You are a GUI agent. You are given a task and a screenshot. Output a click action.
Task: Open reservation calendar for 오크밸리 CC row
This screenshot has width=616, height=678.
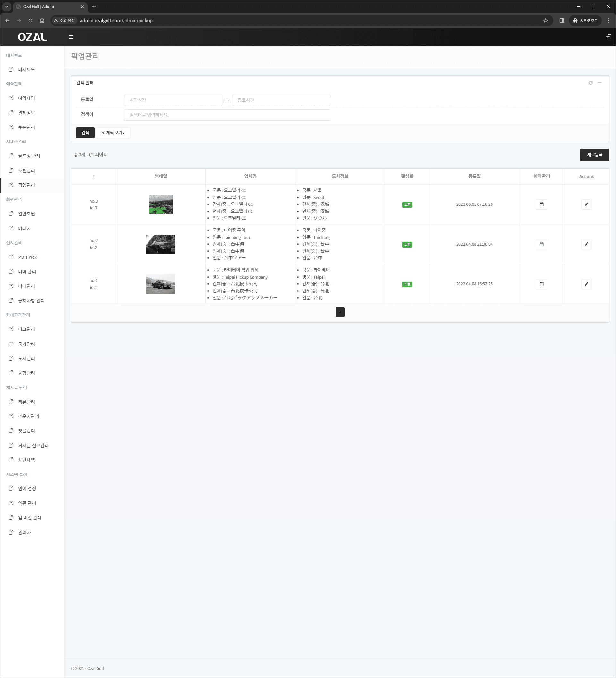coord(541,204)
